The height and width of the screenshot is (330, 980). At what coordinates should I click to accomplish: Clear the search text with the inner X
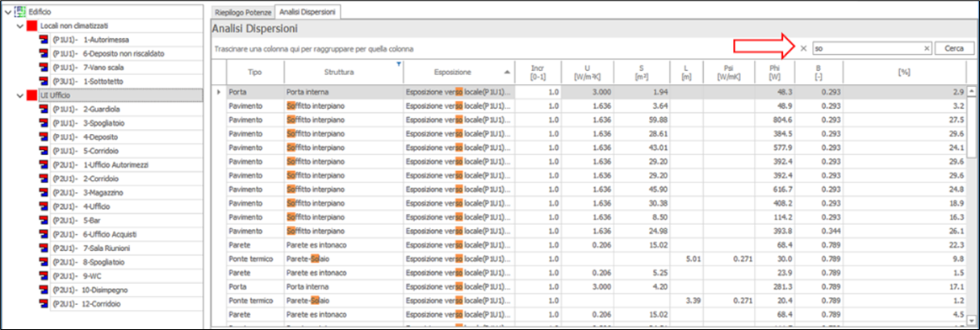(926, 48)
